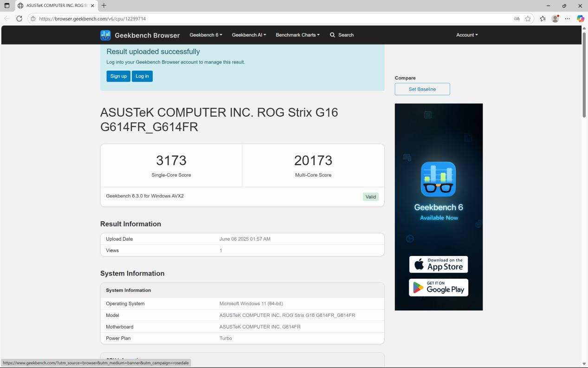Open the tab actions menu icon
This screenshot has width=588, height=368.
point(6,6)
